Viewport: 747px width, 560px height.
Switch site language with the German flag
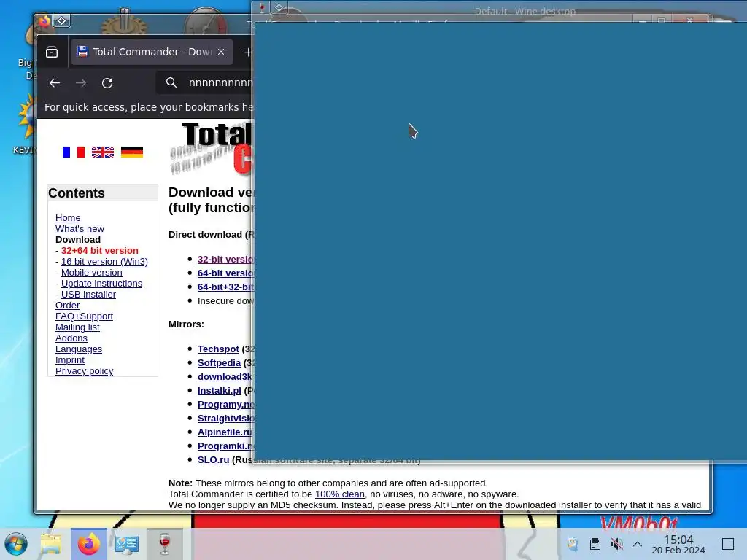click(x=132, y=152)
